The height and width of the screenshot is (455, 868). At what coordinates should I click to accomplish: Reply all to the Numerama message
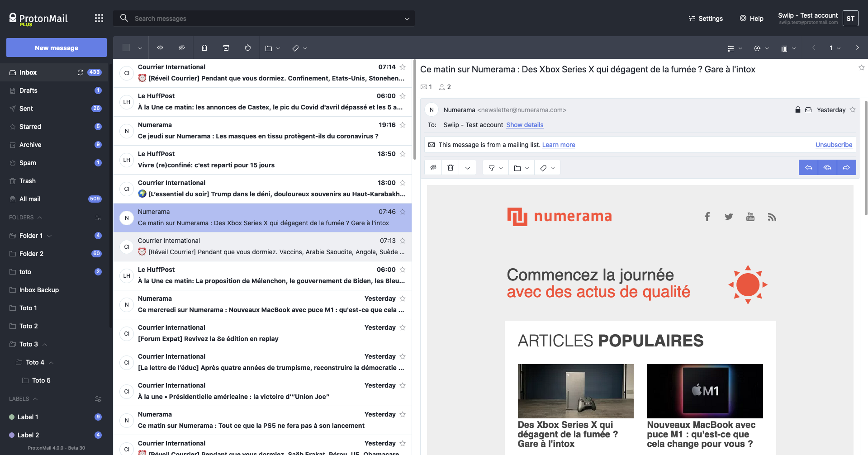point(827,168)
